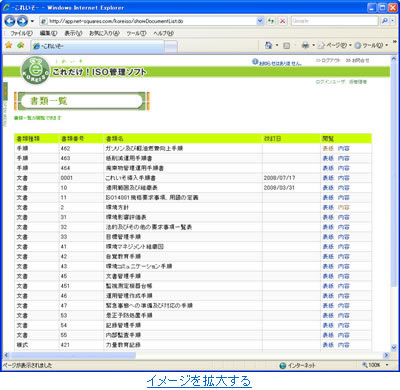Click the Internet Explorer title bar icon
The width and height of the screenshot is (400, 390).
6,7
